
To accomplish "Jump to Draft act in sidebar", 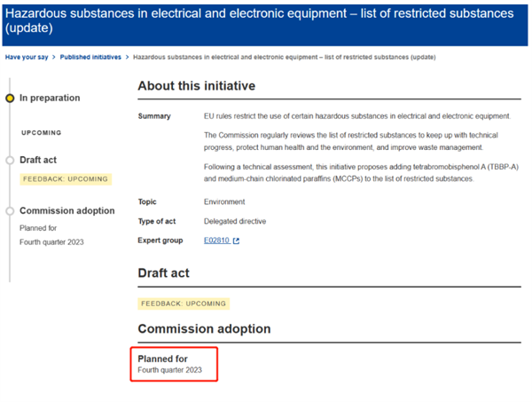I will (38, 160).
